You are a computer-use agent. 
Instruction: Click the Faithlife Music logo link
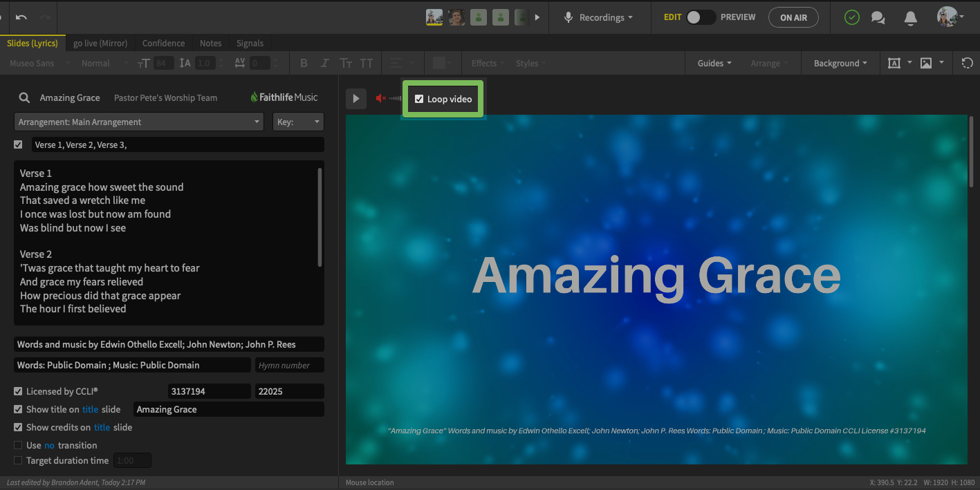click(x=284, y=97)
